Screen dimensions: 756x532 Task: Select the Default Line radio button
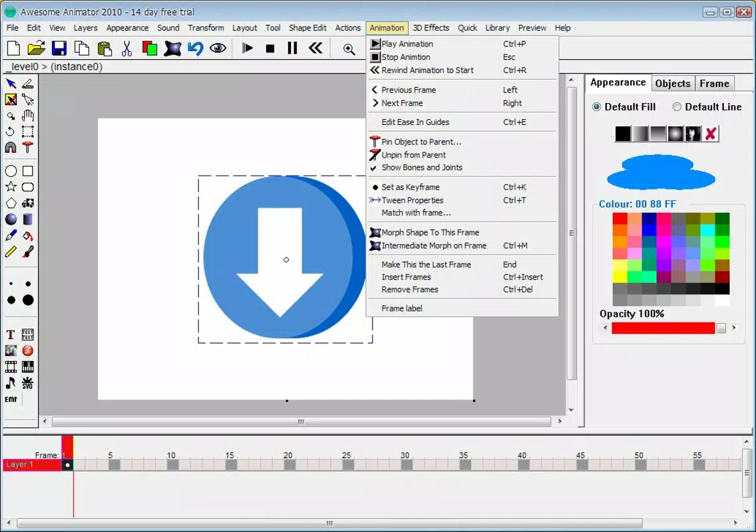pos(677,107)
